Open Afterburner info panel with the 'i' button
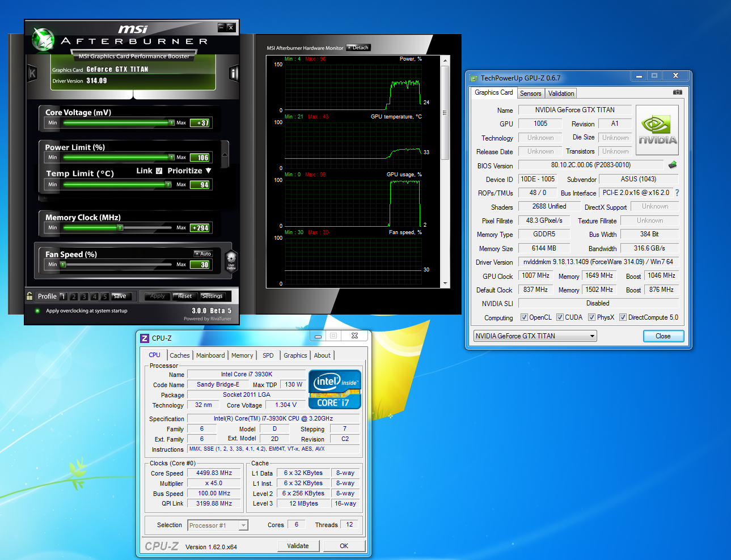Viewport: 731px width, 560px height. coord(234,73)
